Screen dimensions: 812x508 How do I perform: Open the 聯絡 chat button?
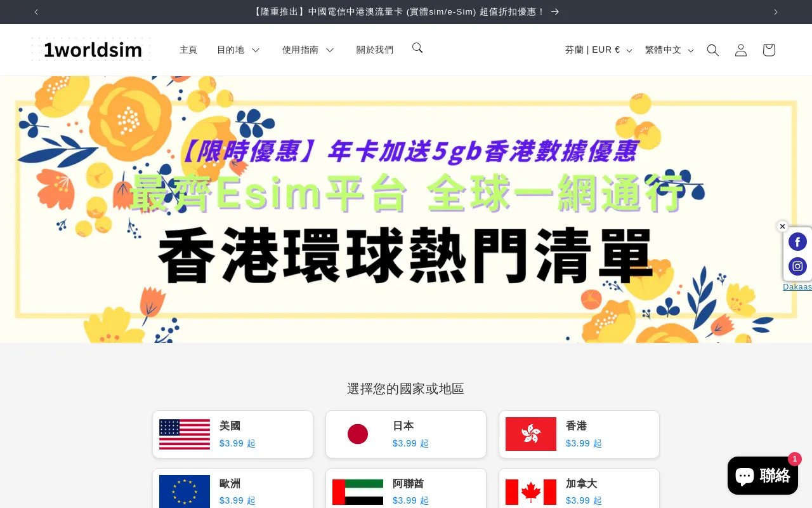pyautogui.click(x=763, y=475)
